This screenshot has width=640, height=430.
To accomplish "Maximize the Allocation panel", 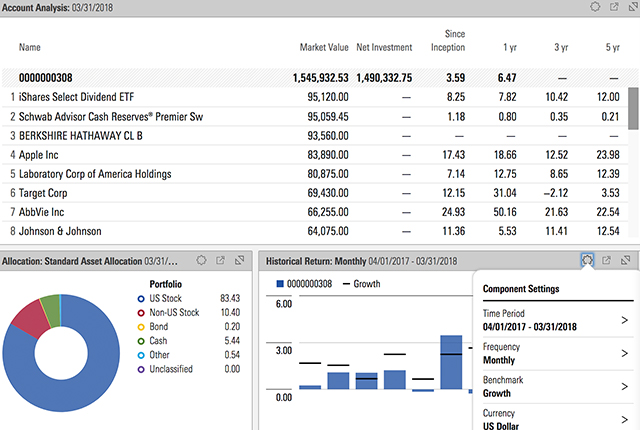I will pos(239,260).
